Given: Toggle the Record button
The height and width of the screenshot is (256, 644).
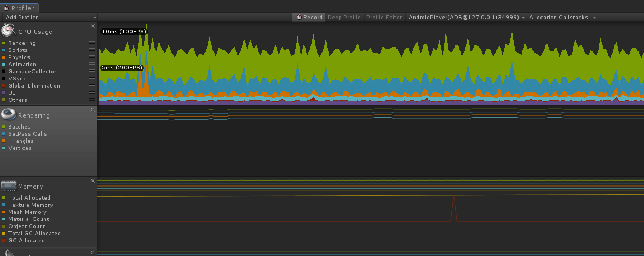Looking at the screenshot, I should click(x=309, y=18).
